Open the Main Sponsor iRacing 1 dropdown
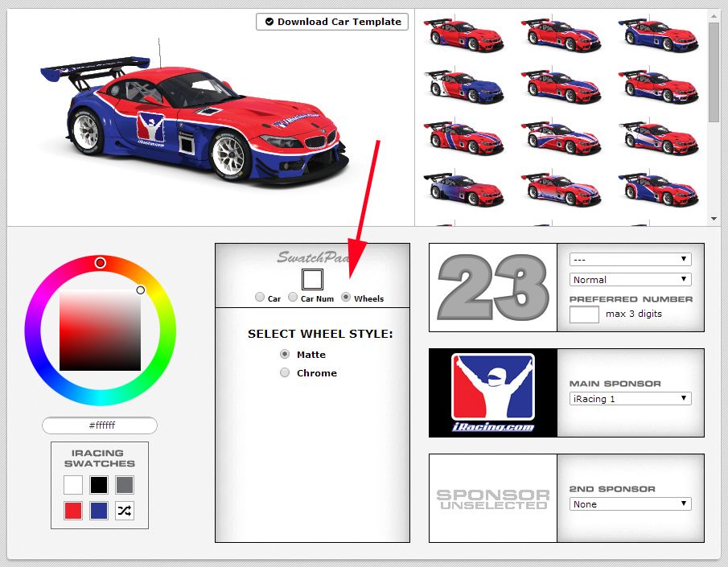Viewport: 728px width, 567px height. pyautogui.click(x=630, y=398)
